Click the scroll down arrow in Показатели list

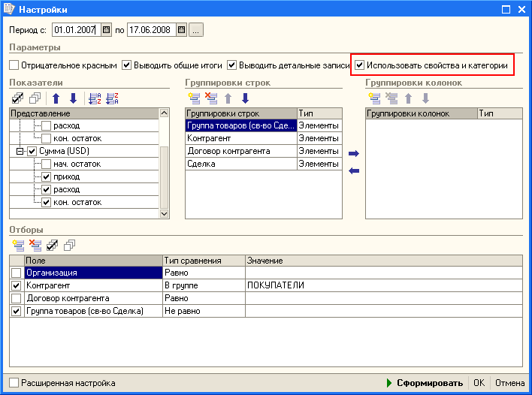[165, 214]
